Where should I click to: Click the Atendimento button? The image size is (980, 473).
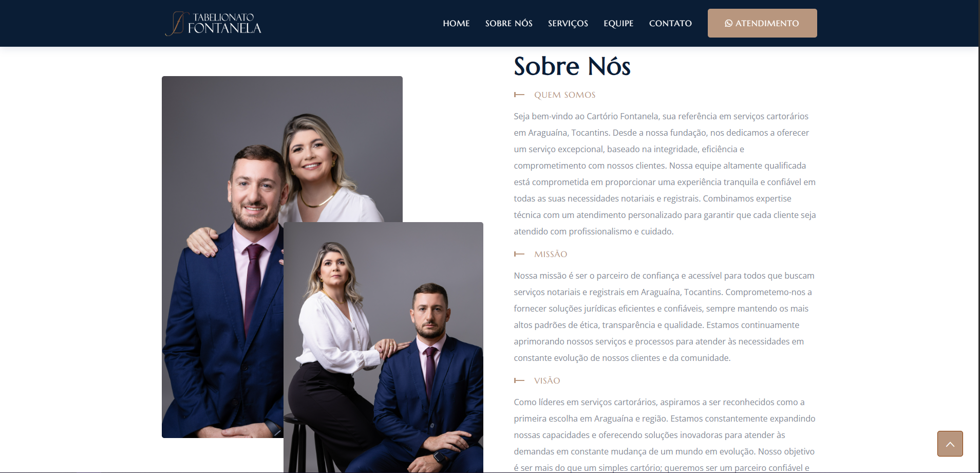coord(762,23)
